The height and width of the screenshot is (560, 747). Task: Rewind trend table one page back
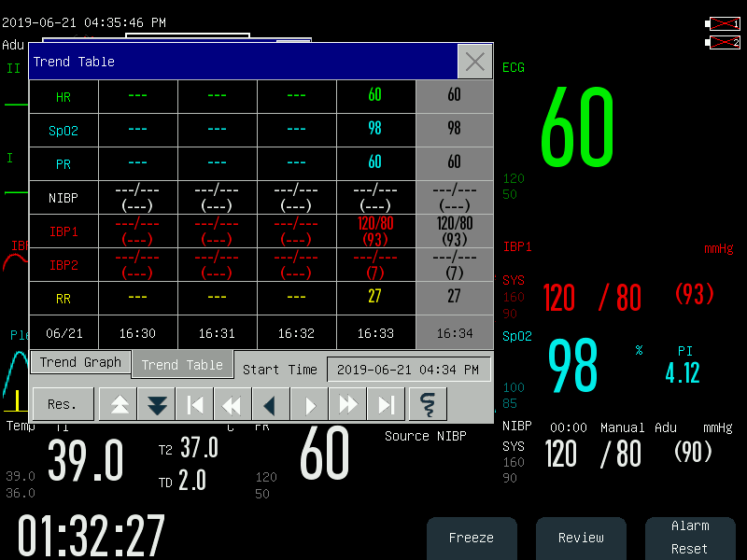(233, 404)
